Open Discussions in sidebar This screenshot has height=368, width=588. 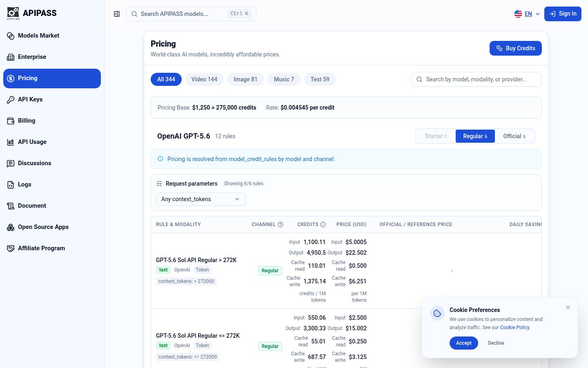point(52,164)
